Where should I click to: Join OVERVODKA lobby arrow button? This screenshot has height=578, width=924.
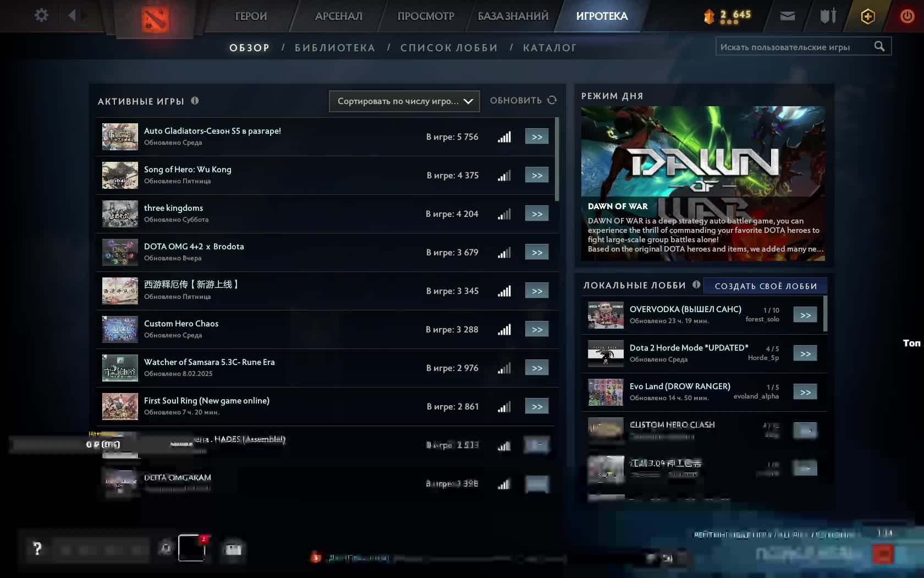click(x=805, y=315)
